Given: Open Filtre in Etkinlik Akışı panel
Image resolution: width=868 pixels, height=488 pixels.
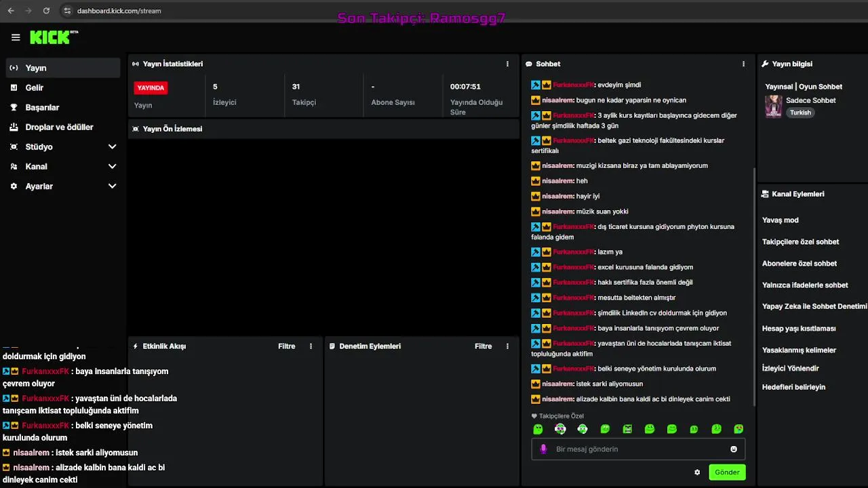Looking at the screenshot, I should (x=286, y=346).
